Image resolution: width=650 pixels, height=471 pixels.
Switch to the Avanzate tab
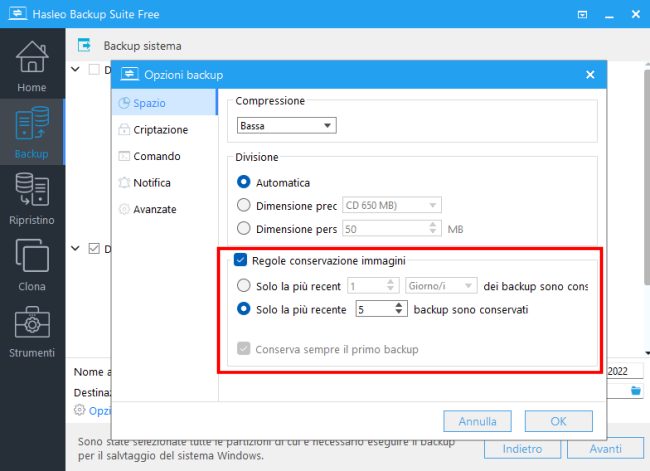(x=165, y=209)
